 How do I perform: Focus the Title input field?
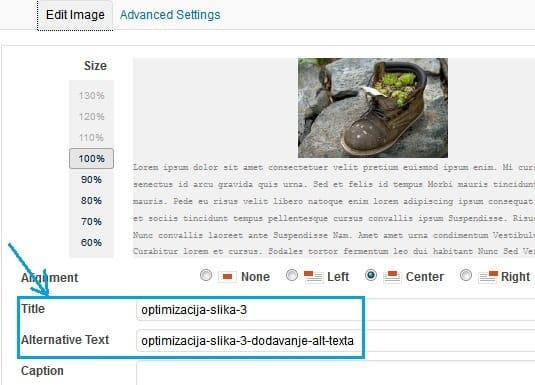[335, 310]
